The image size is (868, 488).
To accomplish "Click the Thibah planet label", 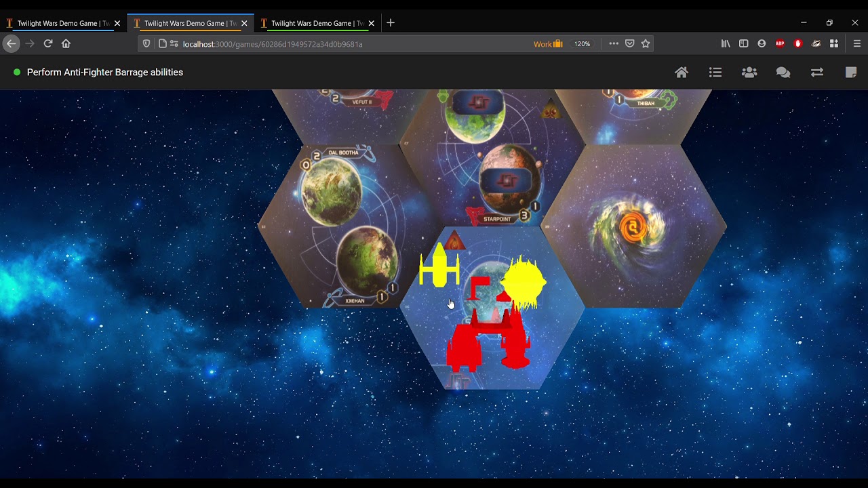I will pos(646,103).
